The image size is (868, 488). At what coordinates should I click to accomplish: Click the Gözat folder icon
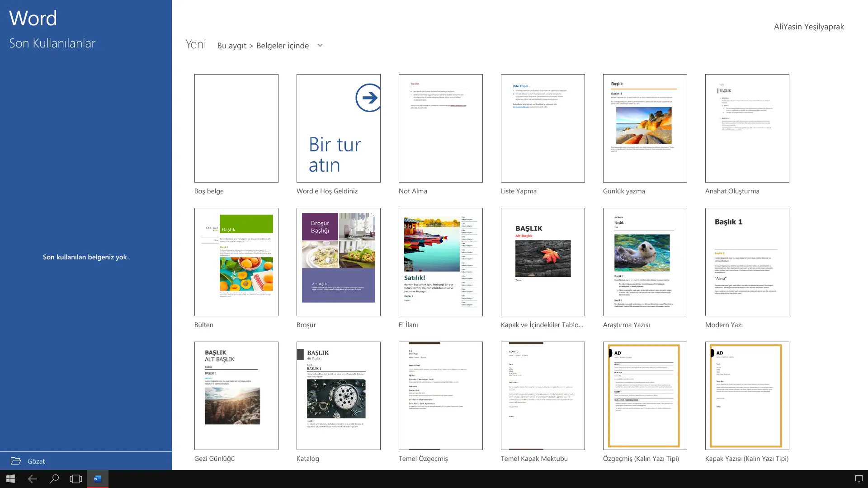[16, 461]
